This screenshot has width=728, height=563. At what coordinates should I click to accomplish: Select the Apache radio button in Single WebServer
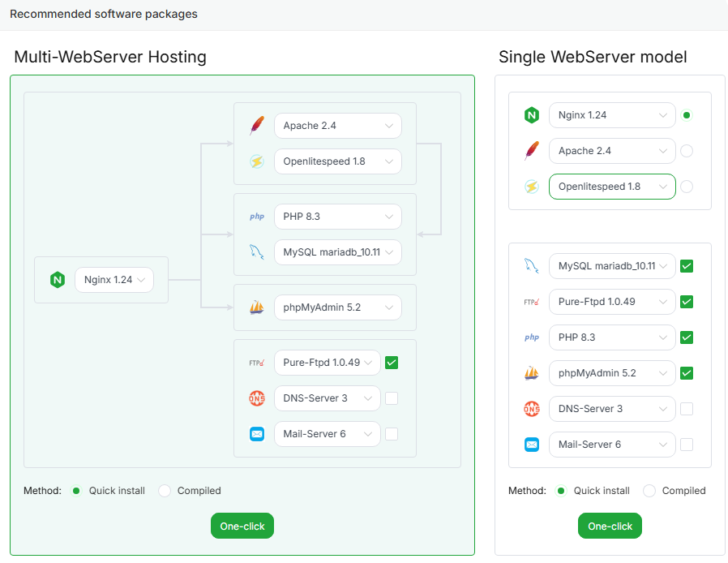pyautogui.click(x=687, y=151)
